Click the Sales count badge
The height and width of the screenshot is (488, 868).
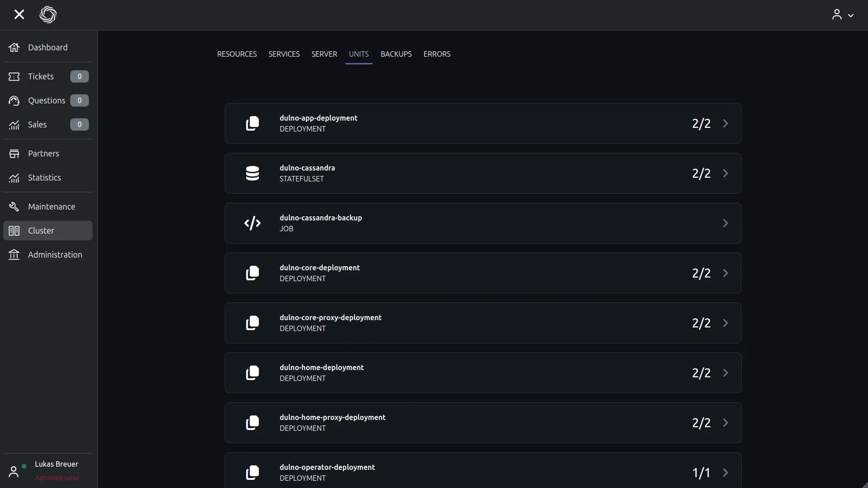tap(79, 125)
